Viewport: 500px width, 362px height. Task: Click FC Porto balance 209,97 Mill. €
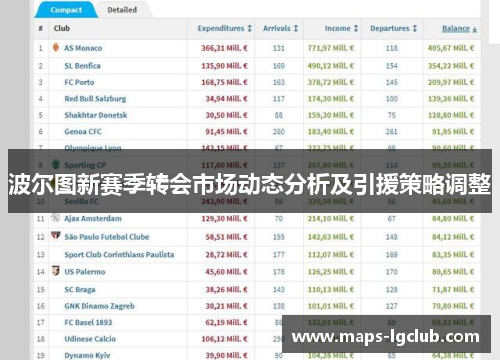click(451, 82)
